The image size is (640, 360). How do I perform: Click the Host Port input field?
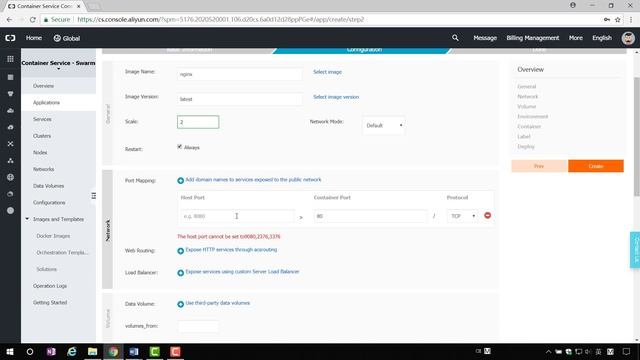coord(237,216)
